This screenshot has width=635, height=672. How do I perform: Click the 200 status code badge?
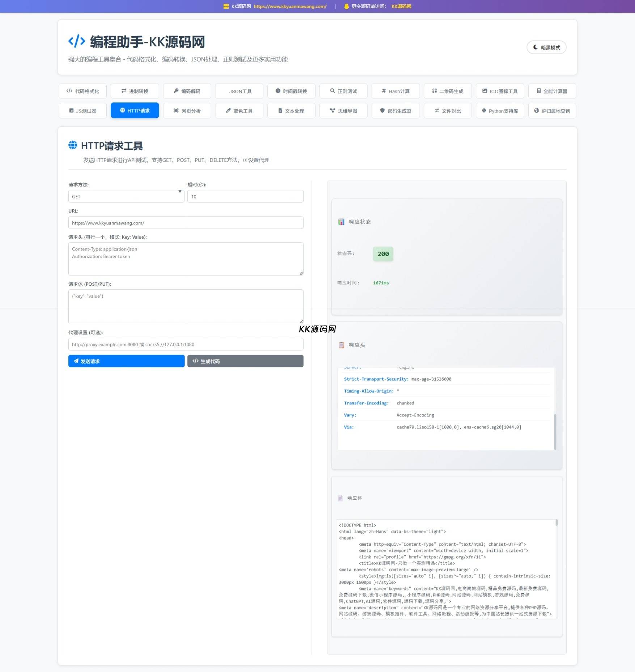click(383, 254)
